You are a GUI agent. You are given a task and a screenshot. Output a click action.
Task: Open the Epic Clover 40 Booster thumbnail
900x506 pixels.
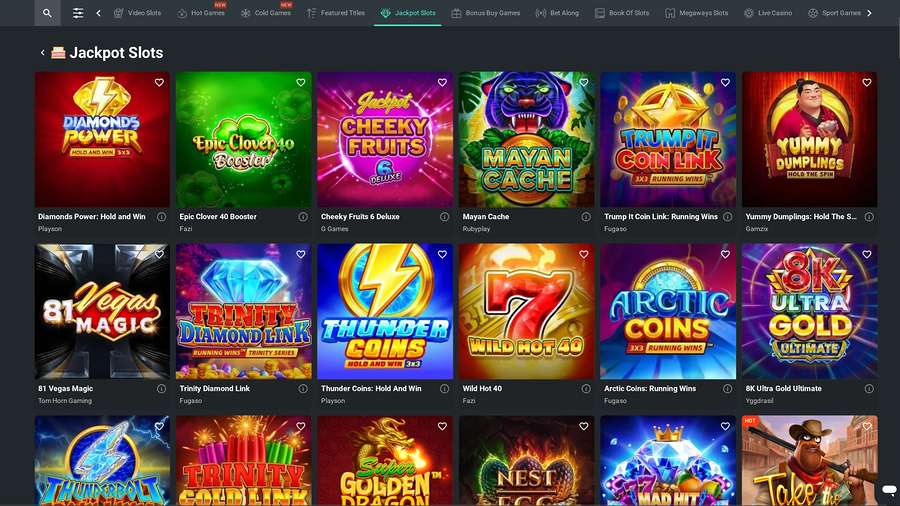click(x=244, y=139)
